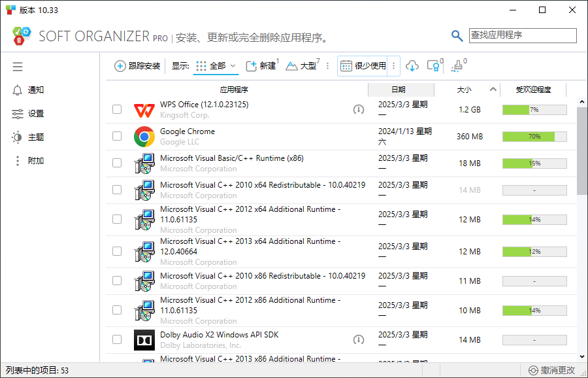Open 设置 settings in sidebar

[28, 114]
